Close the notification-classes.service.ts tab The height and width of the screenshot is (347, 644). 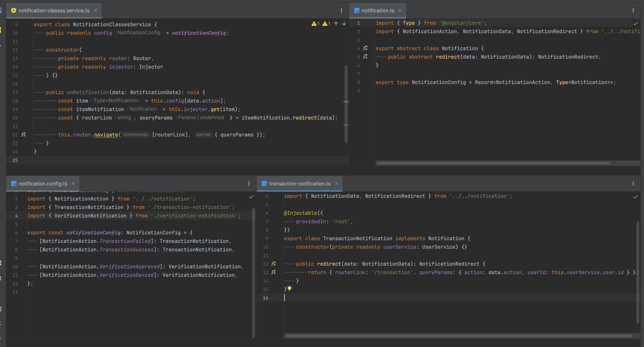click(x=96, y=11)
